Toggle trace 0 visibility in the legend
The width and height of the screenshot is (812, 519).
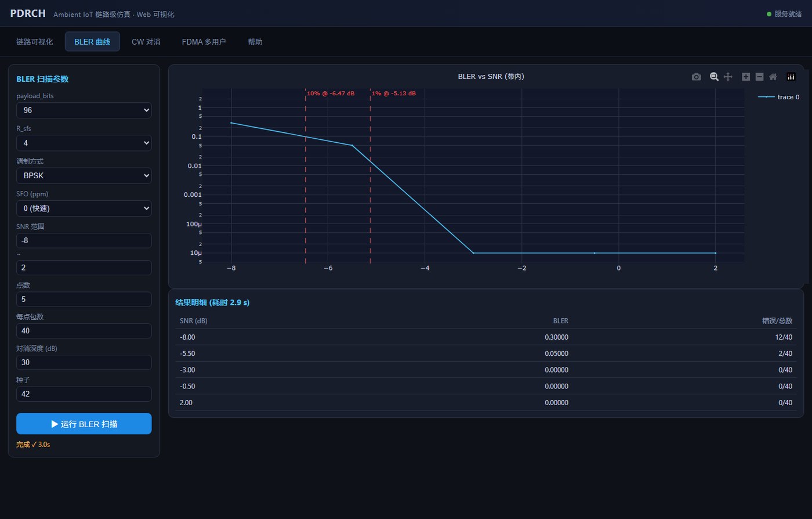click(x=779, y=97)
